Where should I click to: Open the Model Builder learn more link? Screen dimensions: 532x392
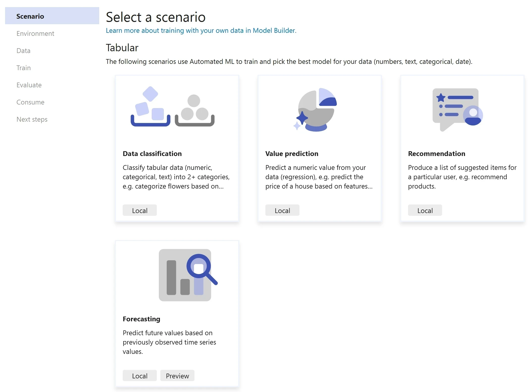pos(201,31)
